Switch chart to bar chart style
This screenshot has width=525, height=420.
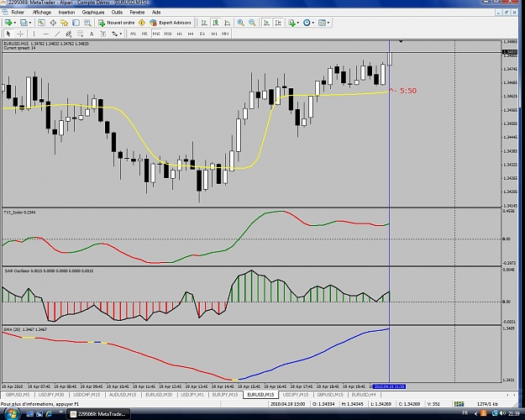[204, 23]
